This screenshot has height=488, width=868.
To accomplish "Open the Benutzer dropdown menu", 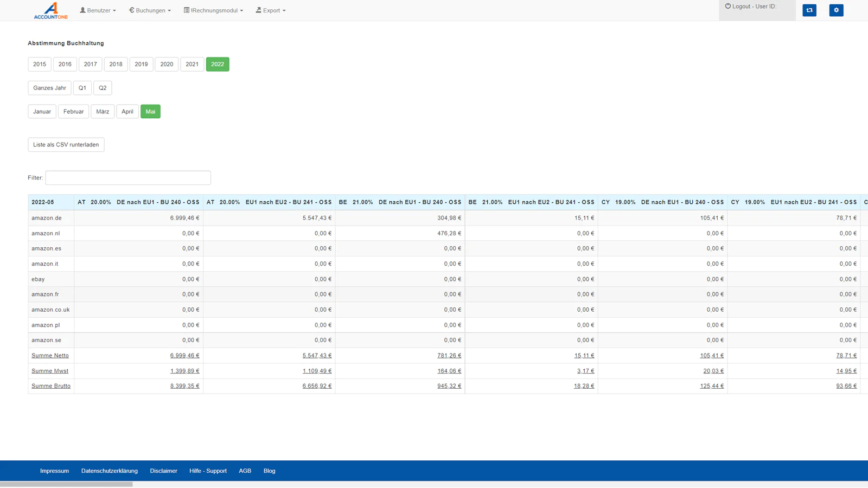I will point(98,10).
